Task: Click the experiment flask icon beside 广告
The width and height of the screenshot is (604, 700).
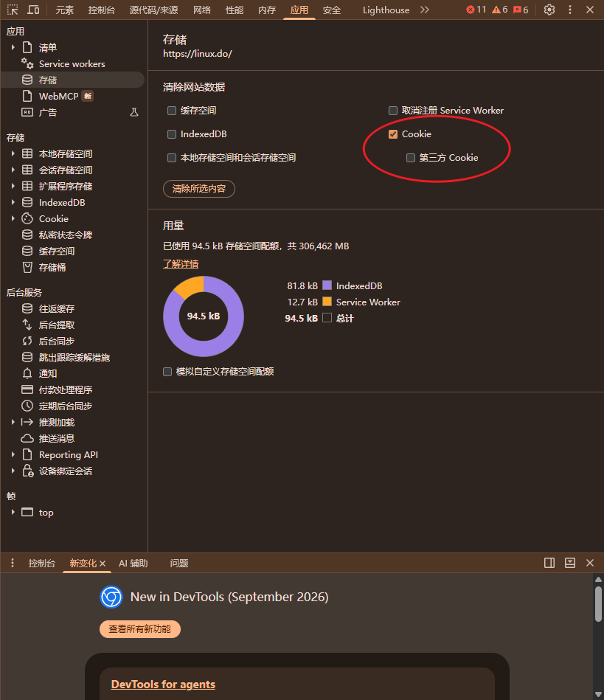Action: point(134,112)
